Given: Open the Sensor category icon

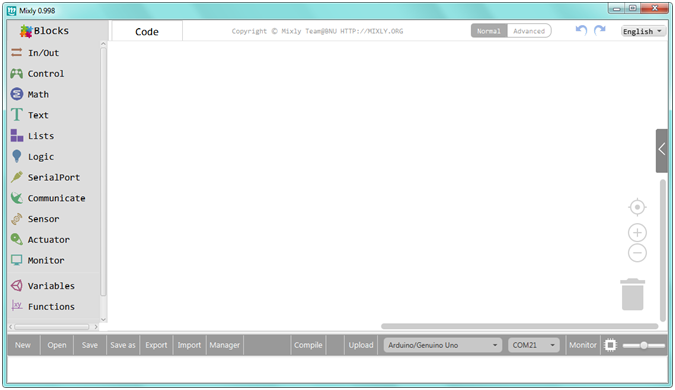Looking at the screenshot, I should coord(17,219).
